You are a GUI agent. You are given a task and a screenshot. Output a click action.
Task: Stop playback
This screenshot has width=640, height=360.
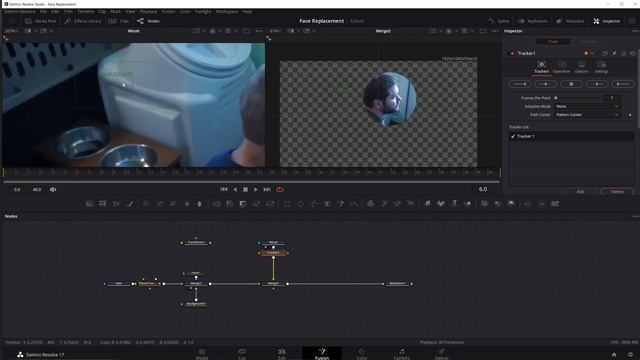tap(245, 189)
